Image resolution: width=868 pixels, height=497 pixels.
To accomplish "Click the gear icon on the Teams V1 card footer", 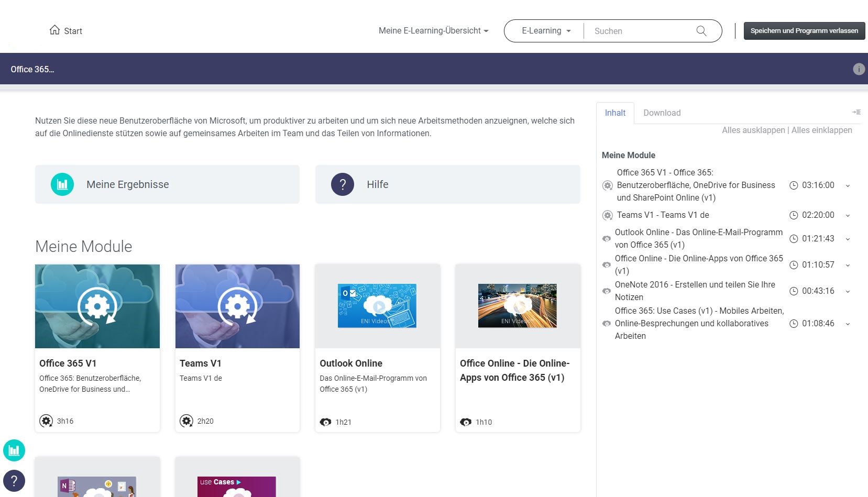I will [x=186, y=421].
